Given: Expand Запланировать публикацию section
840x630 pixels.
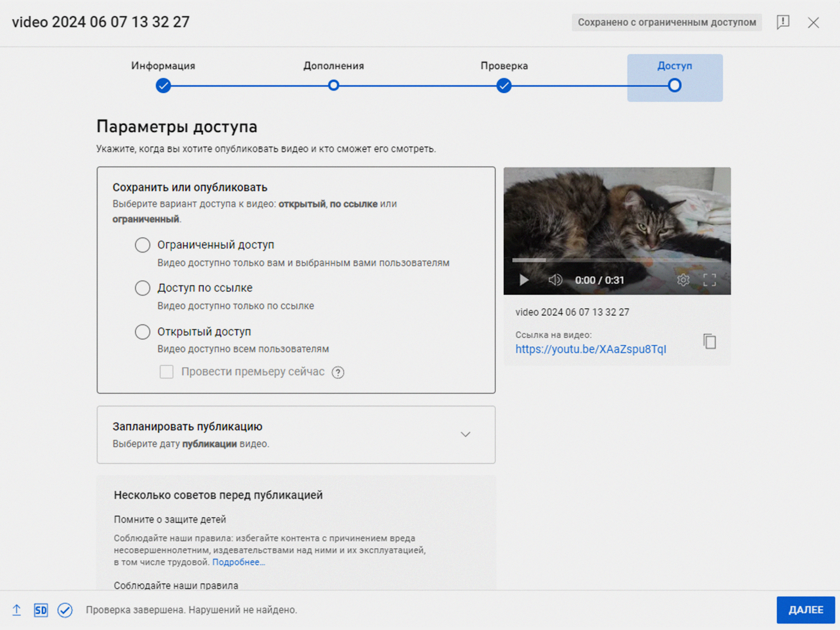Looking at the screenshot, I should (x=465, y=435).
